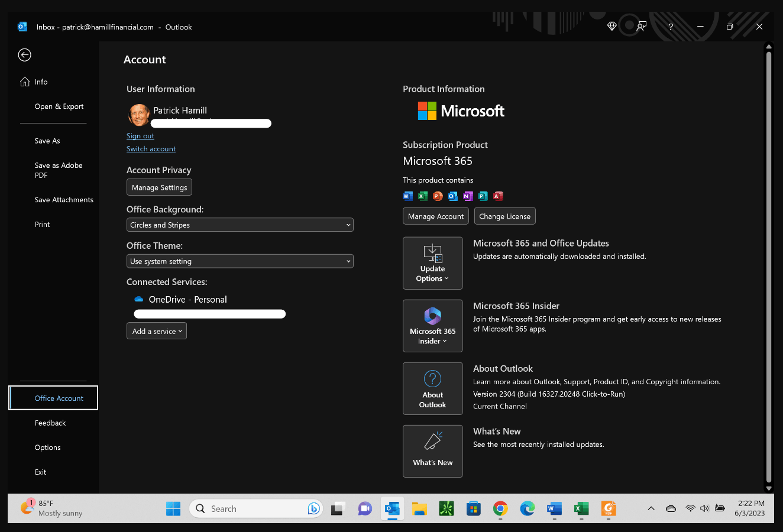Open the Office Background dropdown

240,225
